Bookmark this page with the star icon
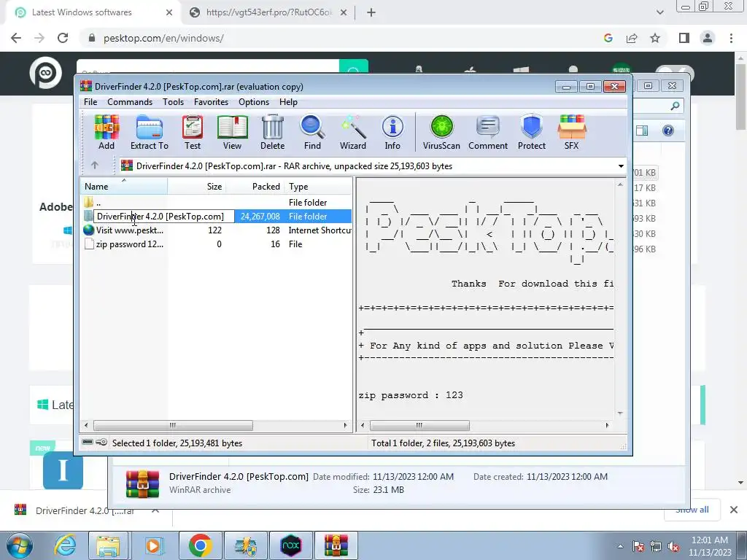 tap(655, 38)
